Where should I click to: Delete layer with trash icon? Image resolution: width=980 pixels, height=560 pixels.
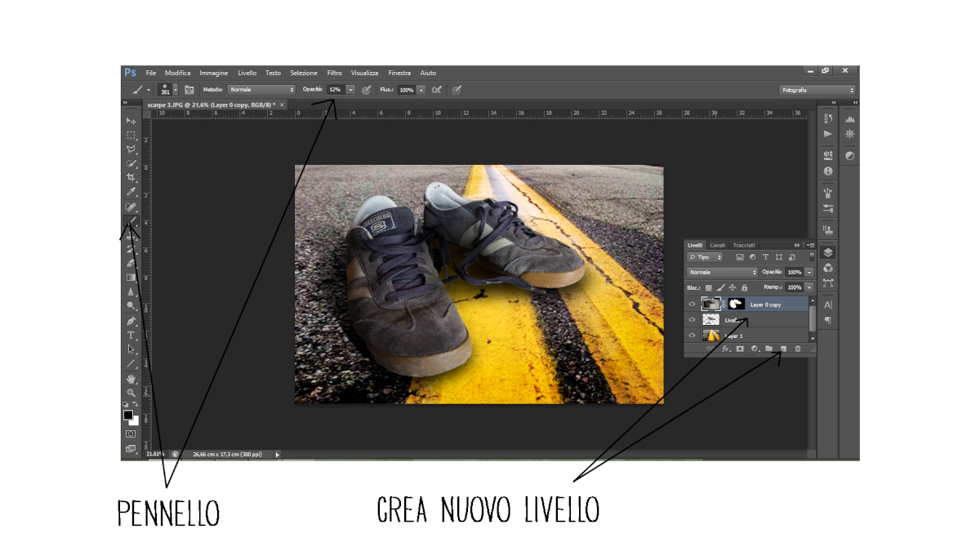pyautogui.click(x=798, y=349)
